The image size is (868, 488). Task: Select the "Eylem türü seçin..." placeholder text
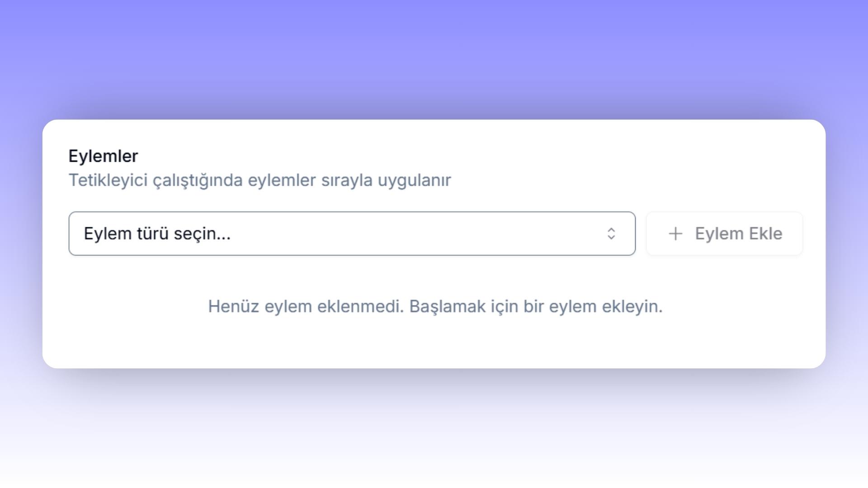157,234
